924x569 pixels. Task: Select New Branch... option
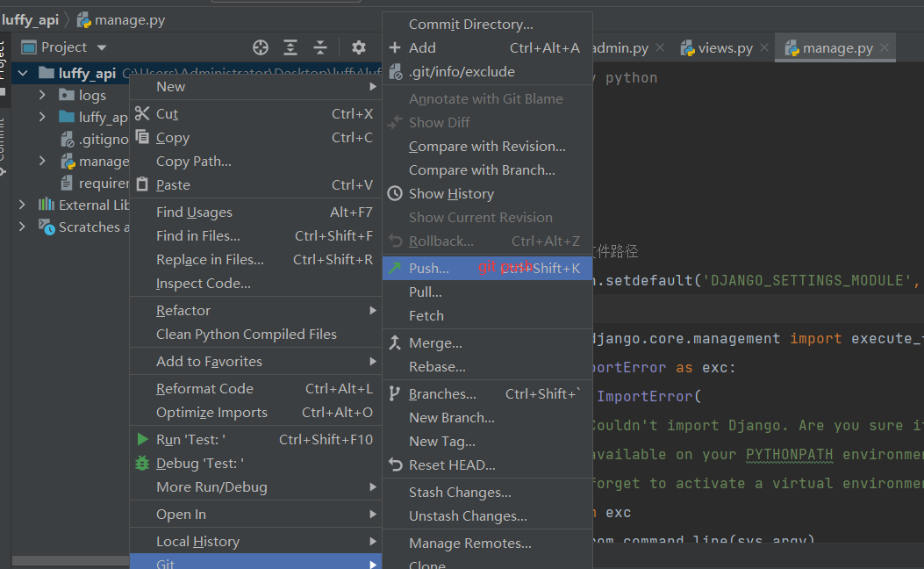click(x=487, y=417)
